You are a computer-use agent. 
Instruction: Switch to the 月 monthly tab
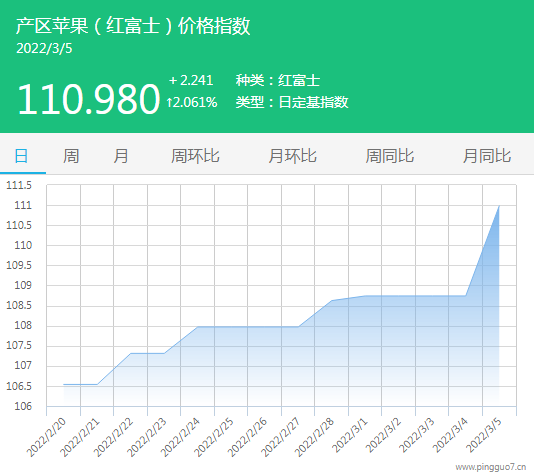click(x=121, y=156)
